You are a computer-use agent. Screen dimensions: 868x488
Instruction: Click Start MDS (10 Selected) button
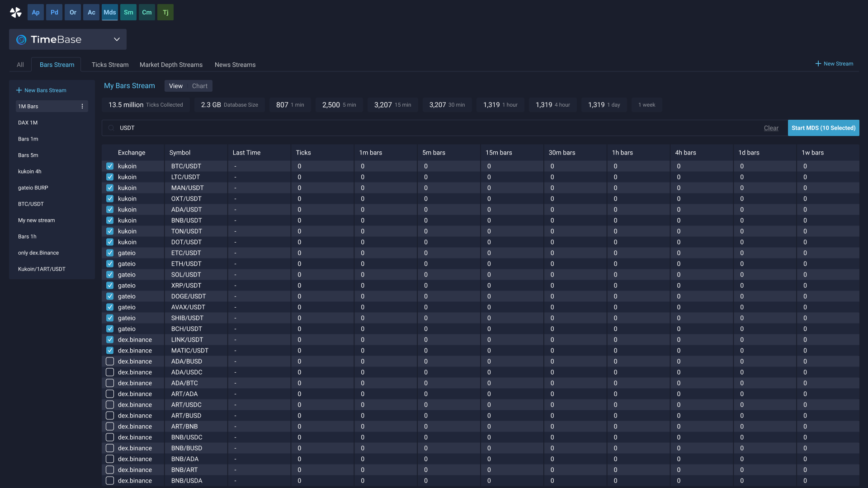[823, 128]
